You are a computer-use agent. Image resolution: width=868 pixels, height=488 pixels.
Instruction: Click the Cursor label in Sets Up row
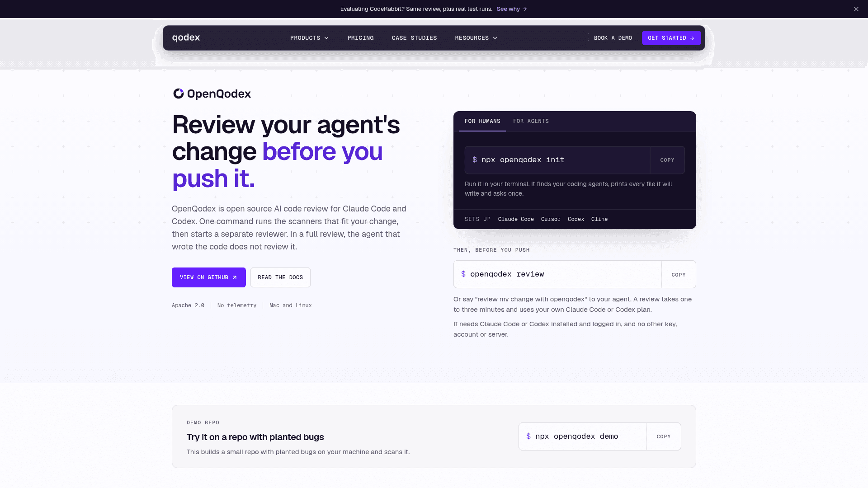point(551,219)
